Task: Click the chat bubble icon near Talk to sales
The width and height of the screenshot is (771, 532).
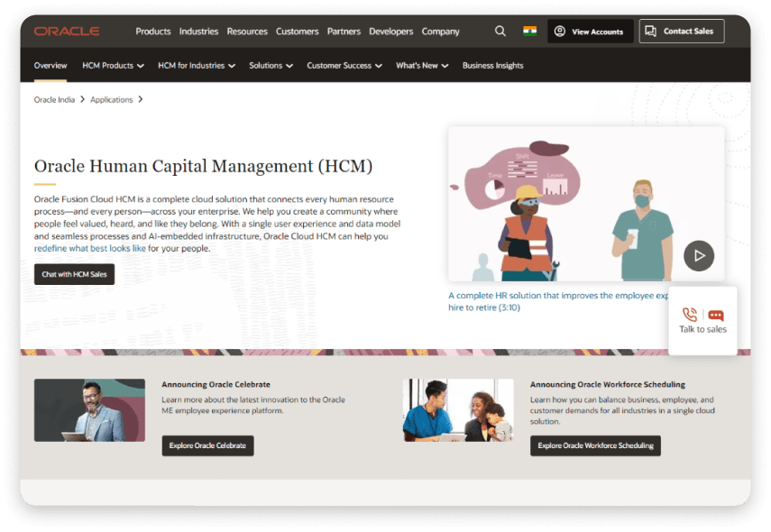Action: pos(716,315)
